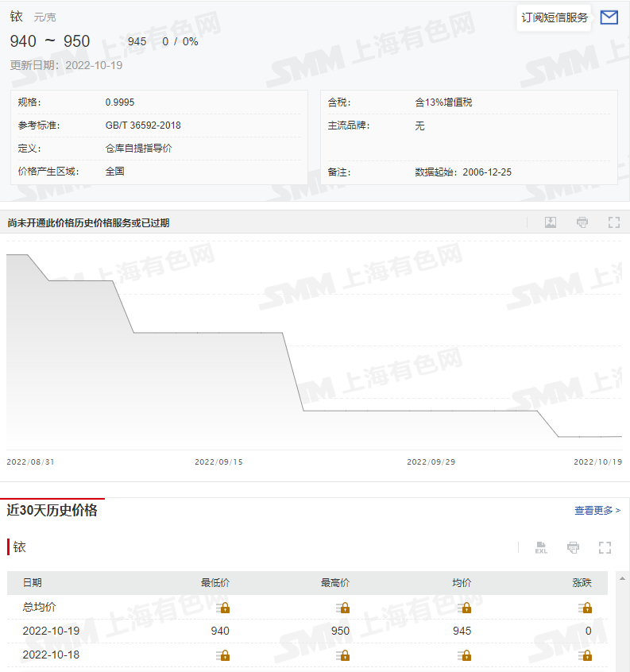
Task: Print the 铱 price table
Action: [573, 547]
